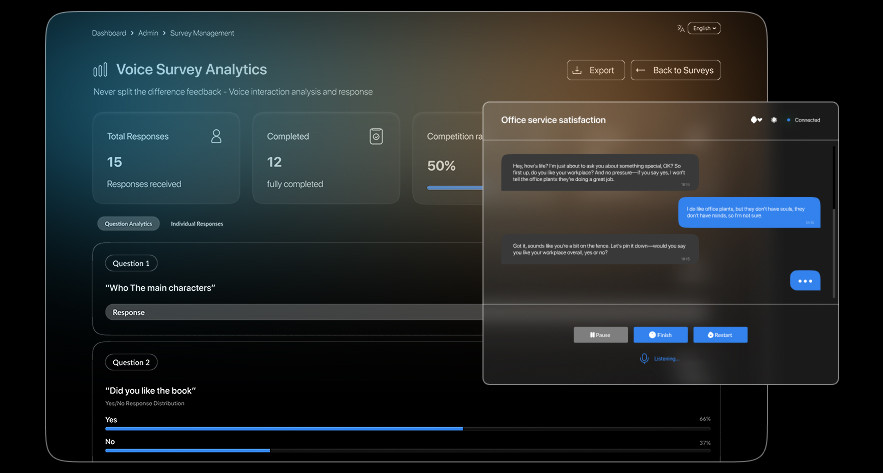Click the Connected status indicator
Viewport: 883px width, 473px height.
804,120
